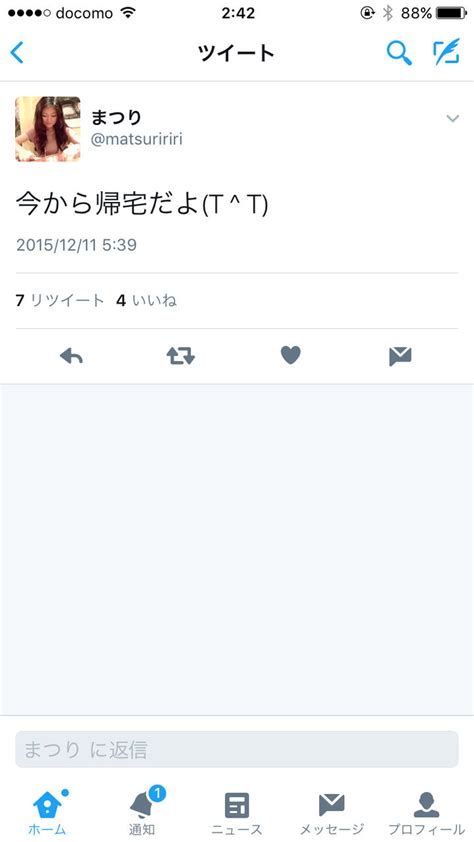View the プロフィール tab

pyautogui.click(x=426, y=814)
